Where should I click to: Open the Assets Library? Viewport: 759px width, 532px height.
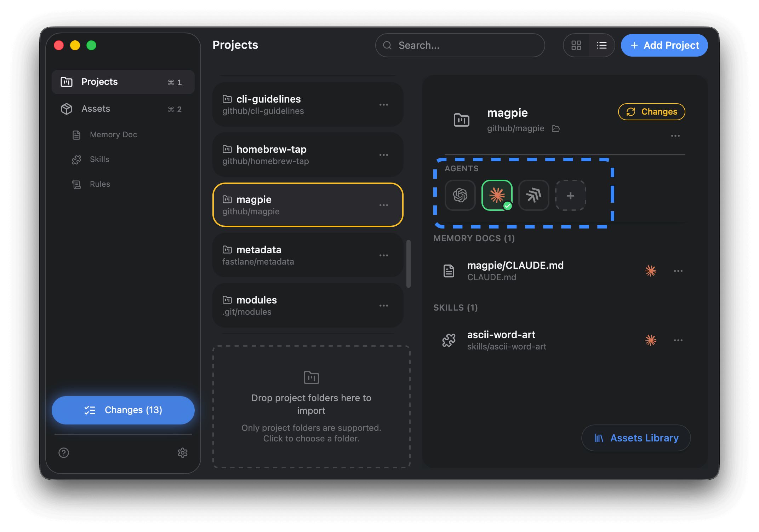pyautogui.click(x=635, y=438)
